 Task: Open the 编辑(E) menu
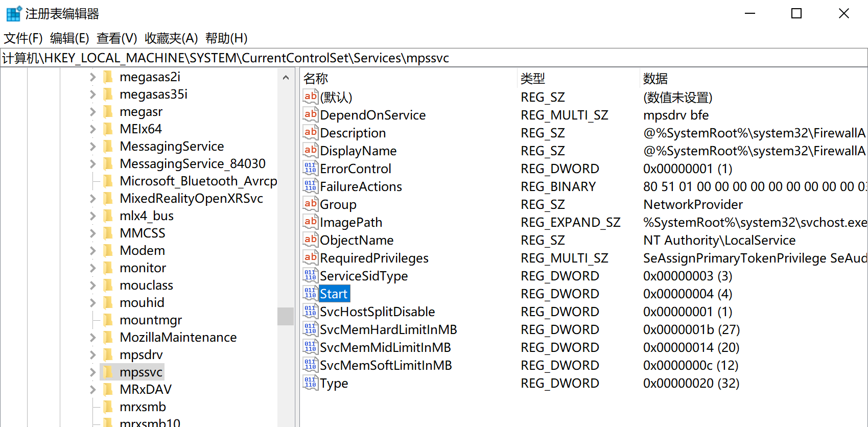click(x=69, y=38)
